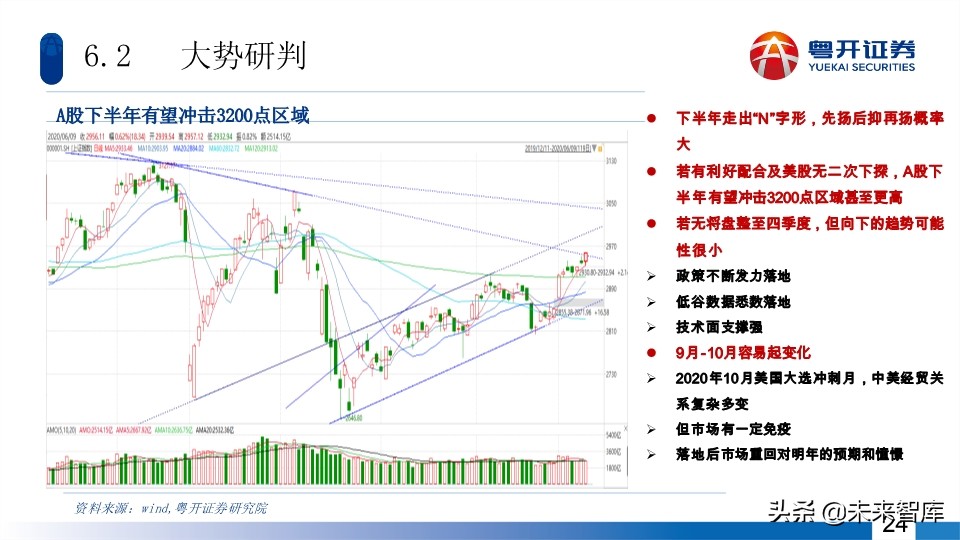Click the MA5 indicator value

[x=118, y=148]
